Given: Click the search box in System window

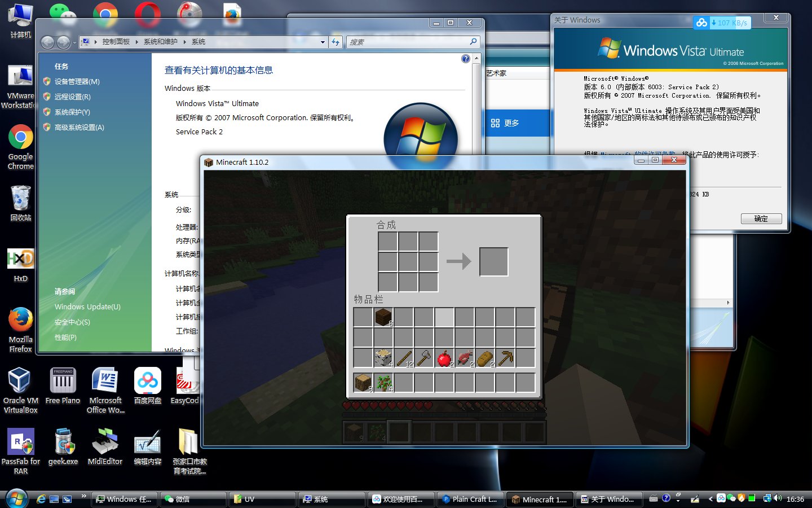Looking at the screenshot, I should point(412,42).
